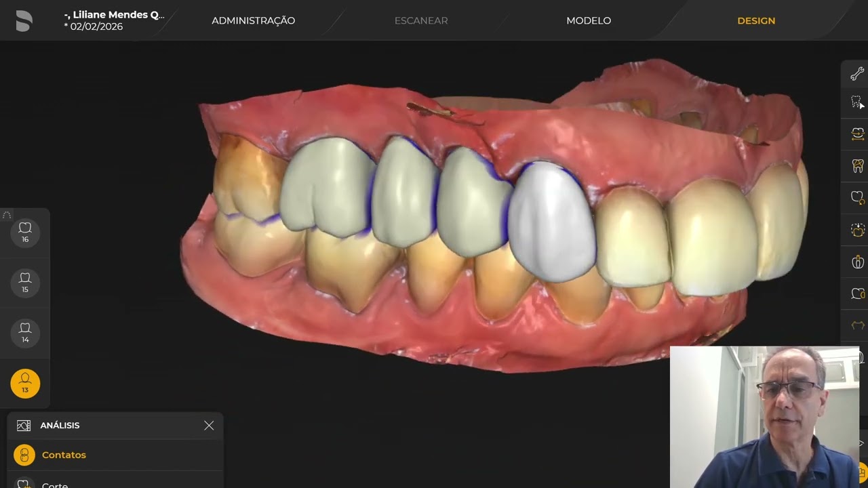Screen dimensions: 868x488
Task: Select the adjacent teeth contact tool
Action: (857, 293)
